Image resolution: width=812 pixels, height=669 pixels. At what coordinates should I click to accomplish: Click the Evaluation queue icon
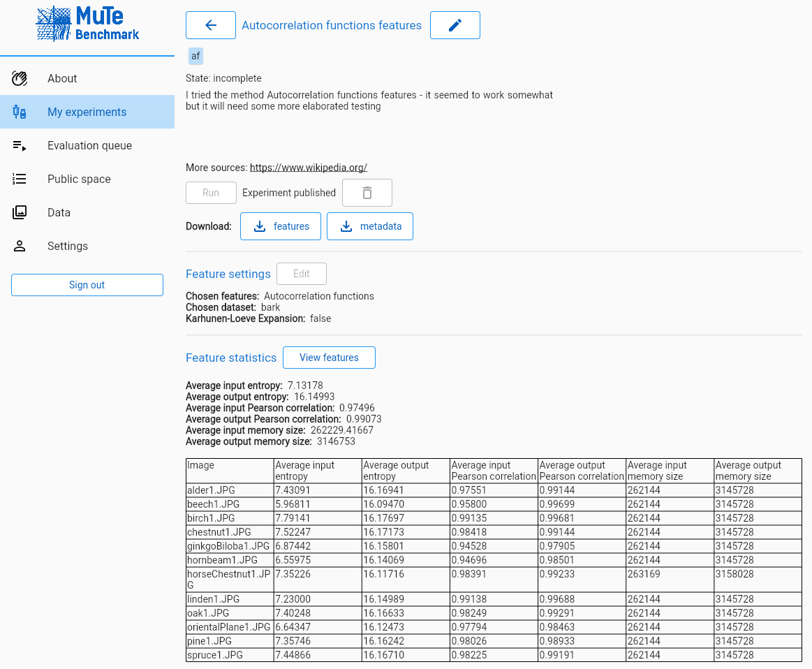(x=20, y=146)
